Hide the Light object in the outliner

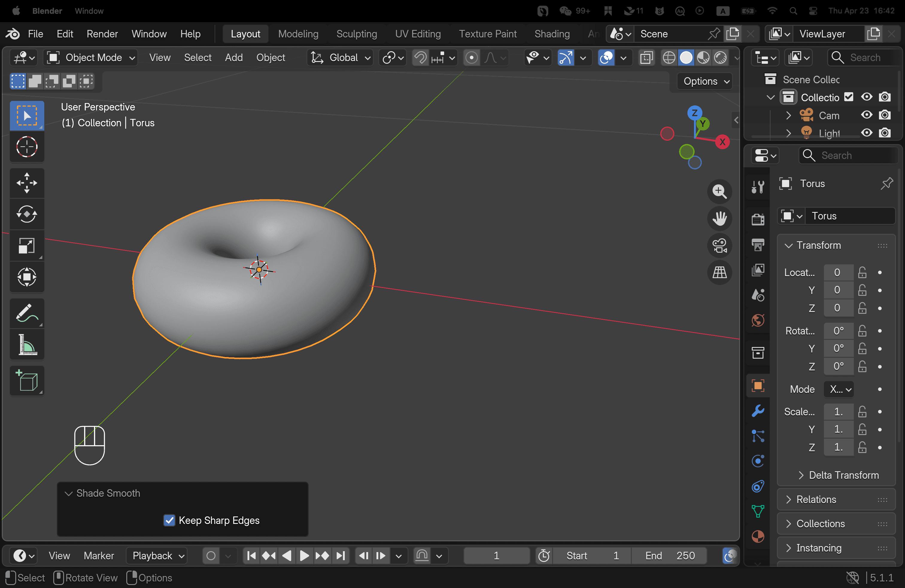point(867,133)
